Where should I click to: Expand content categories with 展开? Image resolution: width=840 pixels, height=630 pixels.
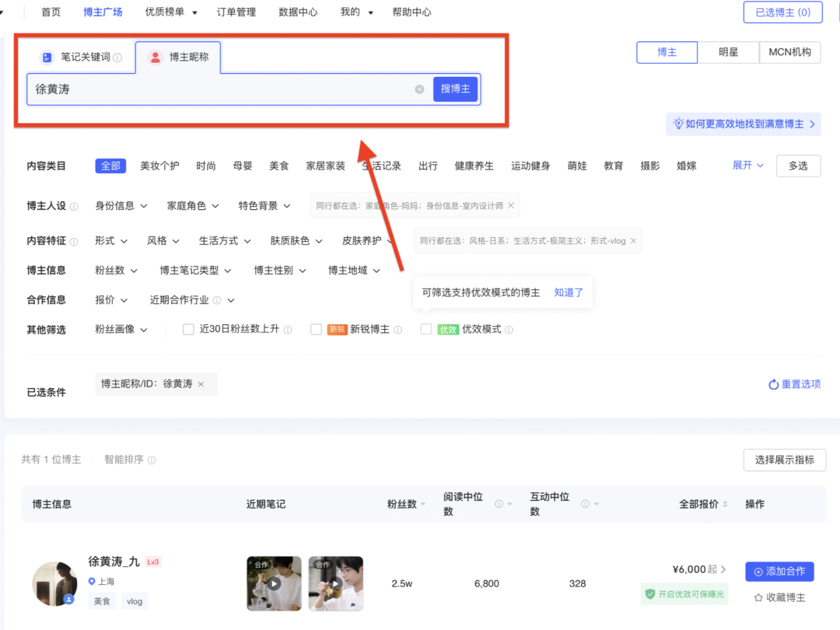point(747,166)
